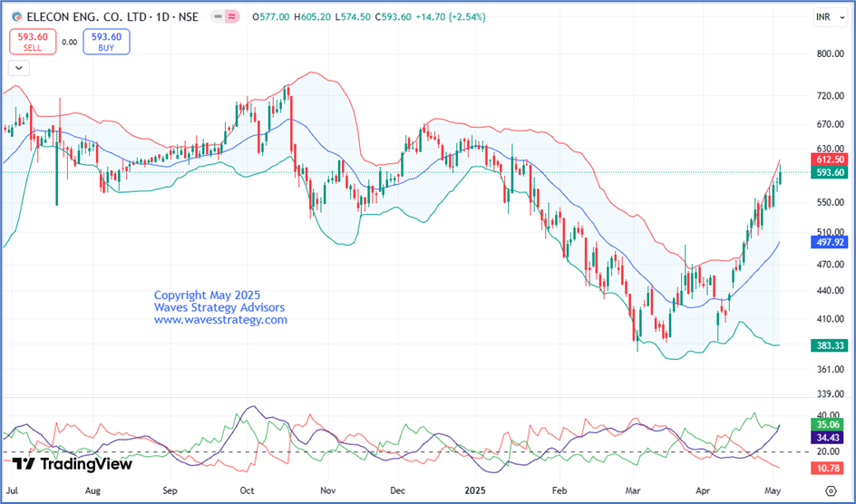
Task: Click the 339.00 price axis label
Action: click(831, 393)
